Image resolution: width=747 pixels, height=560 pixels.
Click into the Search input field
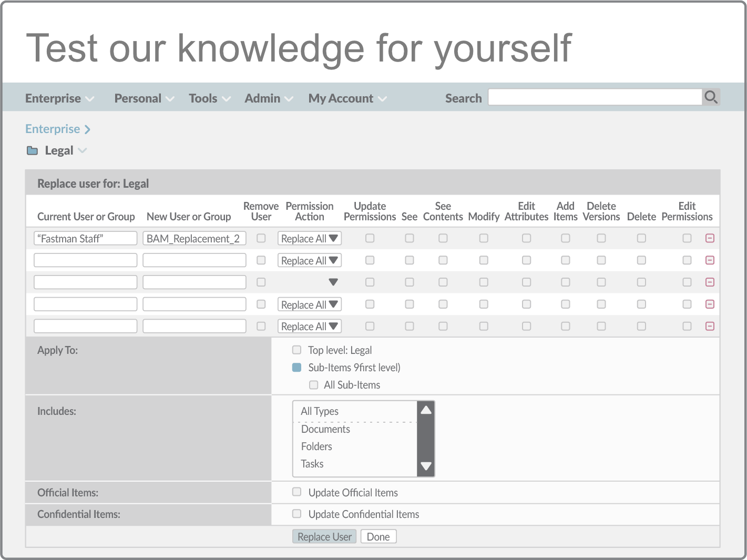tap(595, 97)
